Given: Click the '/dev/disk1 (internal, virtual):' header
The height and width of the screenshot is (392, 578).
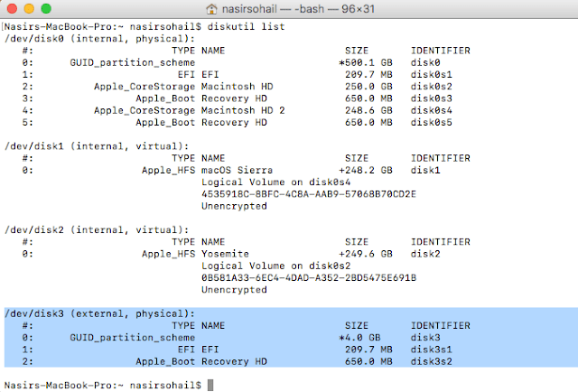Looking at the screenshot, I should click(97, 146).
